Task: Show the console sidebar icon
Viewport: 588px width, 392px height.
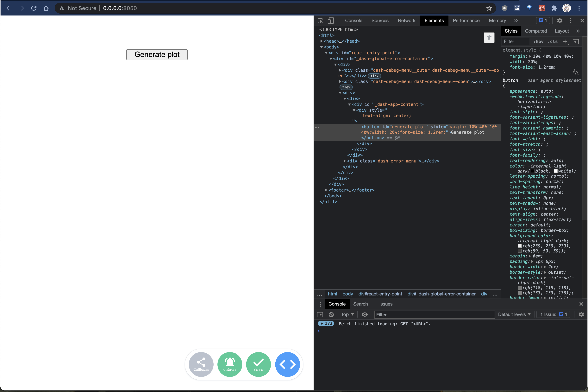Action: point(320,314)
